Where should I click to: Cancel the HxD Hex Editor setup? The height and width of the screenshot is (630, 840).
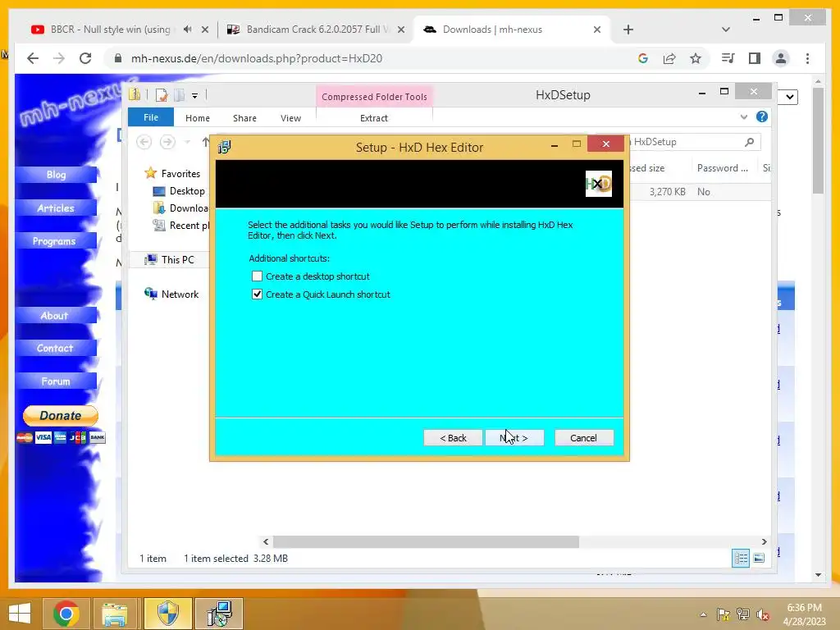point(583,438)
